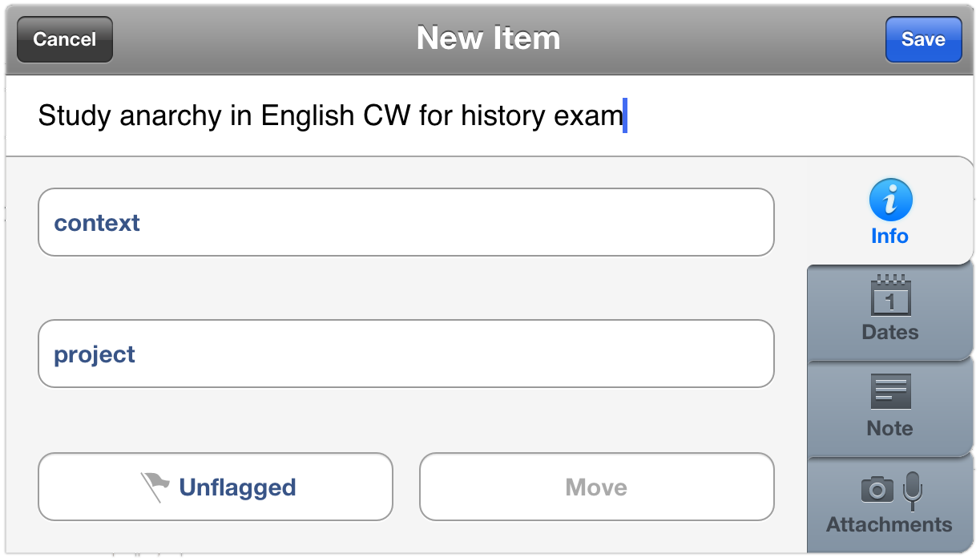The width and height of the screenshot is (980, 558).
Task: Open the Dates tab label
Action: 889,332
